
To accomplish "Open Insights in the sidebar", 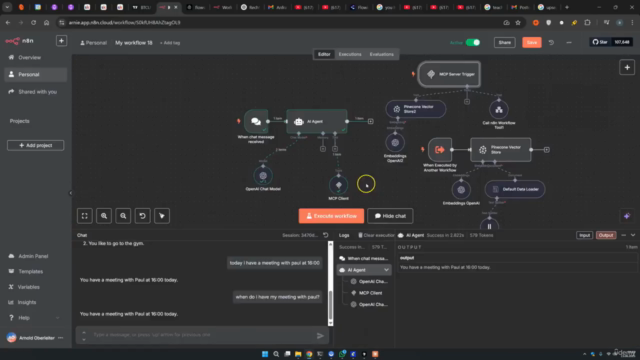I will coord(27,302).
